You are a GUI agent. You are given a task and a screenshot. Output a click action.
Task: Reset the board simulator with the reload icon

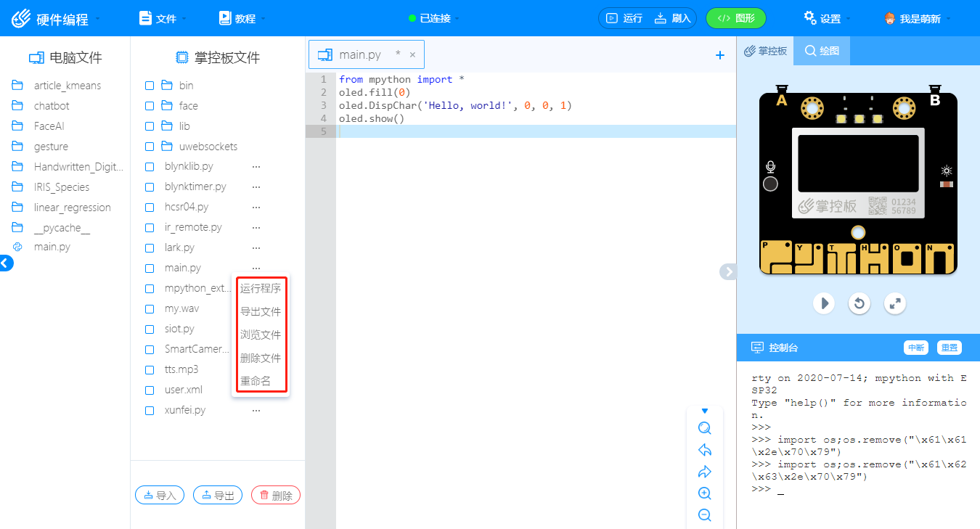(x=859, y=303)
